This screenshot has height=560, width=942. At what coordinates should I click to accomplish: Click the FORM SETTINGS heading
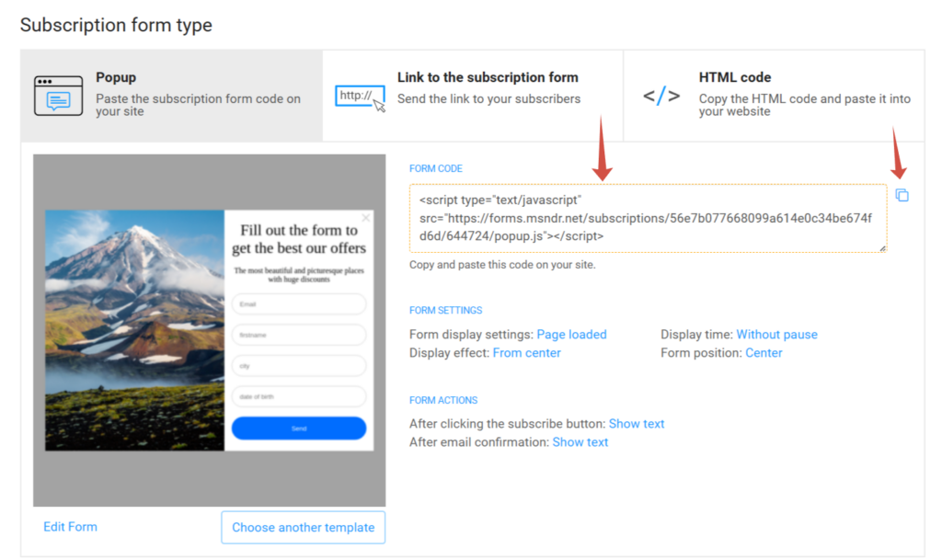tap(445, 310)
